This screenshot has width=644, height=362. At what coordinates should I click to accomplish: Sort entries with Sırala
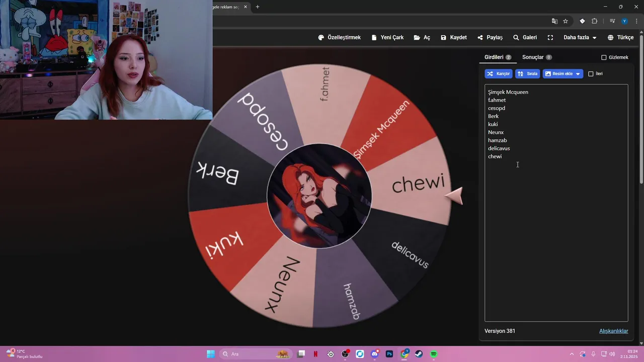click(x=528, y=74)
